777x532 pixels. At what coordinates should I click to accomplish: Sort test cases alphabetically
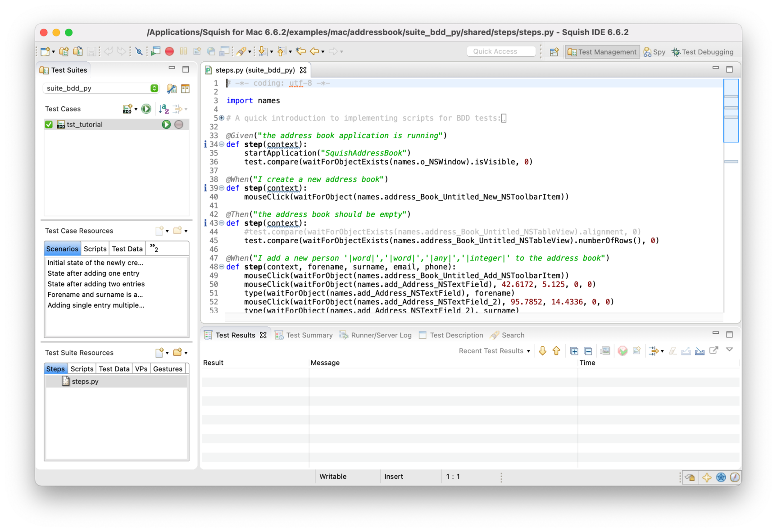pyautogui.click(x=164, y=109)
